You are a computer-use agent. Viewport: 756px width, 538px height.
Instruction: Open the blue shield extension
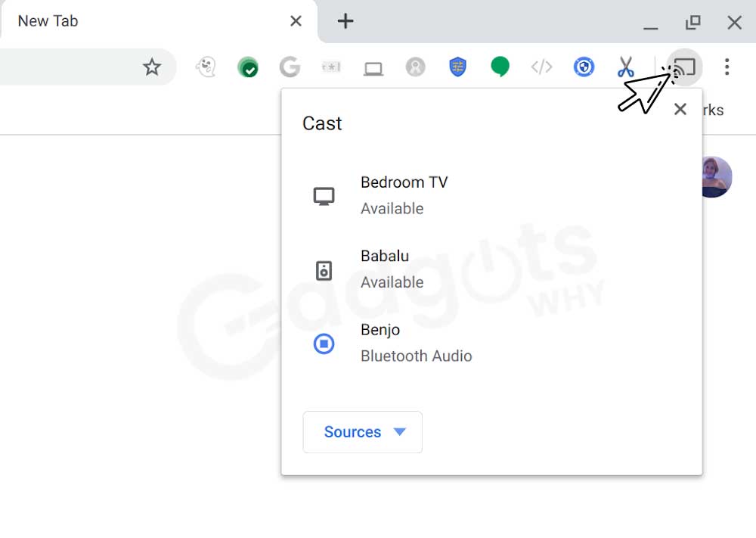click(x=457, y=67)
